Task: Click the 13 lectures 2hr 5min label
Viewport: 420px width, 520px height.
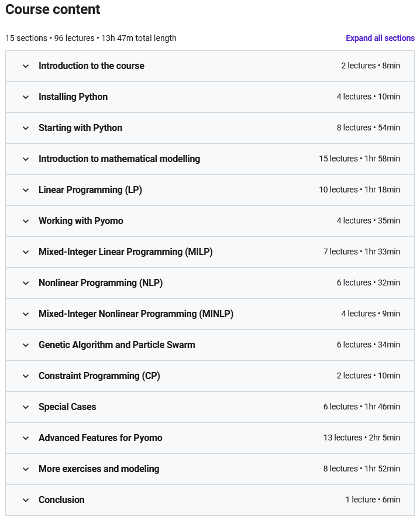Action: point(362,438)
